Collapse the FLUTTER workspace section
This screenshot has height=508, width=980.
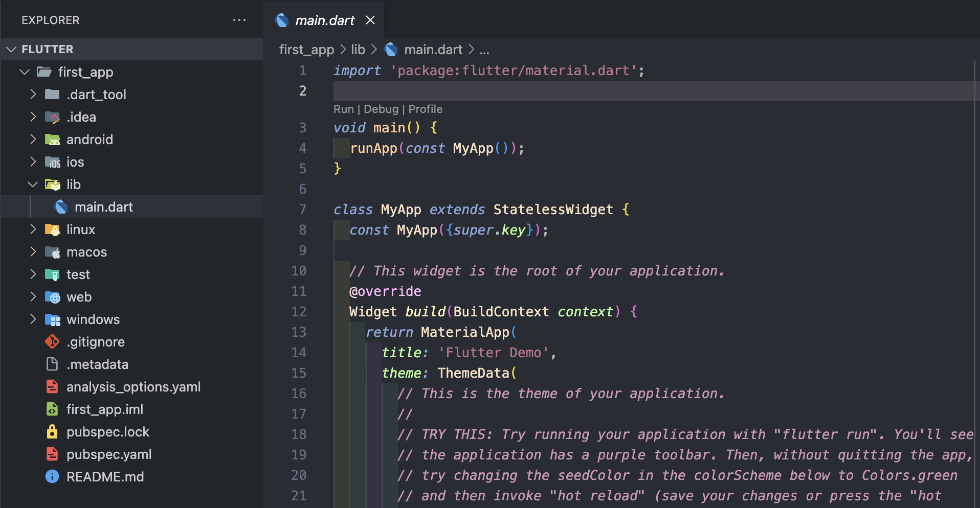pyautogui.click(x=11, y=50)
